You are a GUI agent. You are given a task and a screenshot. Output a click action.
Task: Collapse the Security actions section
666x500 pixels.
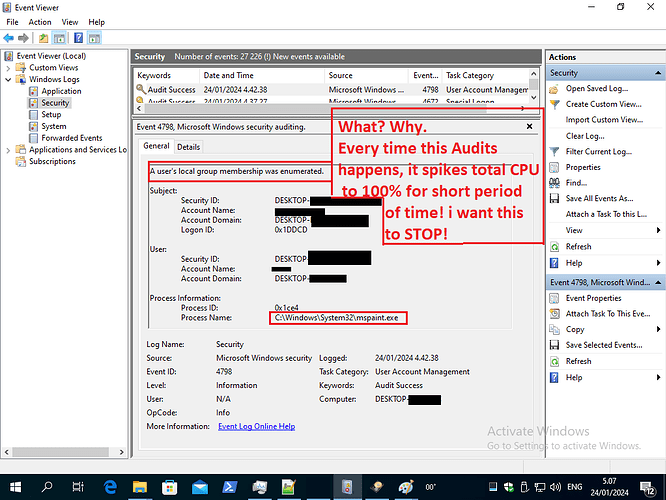(x=658, y=73)
